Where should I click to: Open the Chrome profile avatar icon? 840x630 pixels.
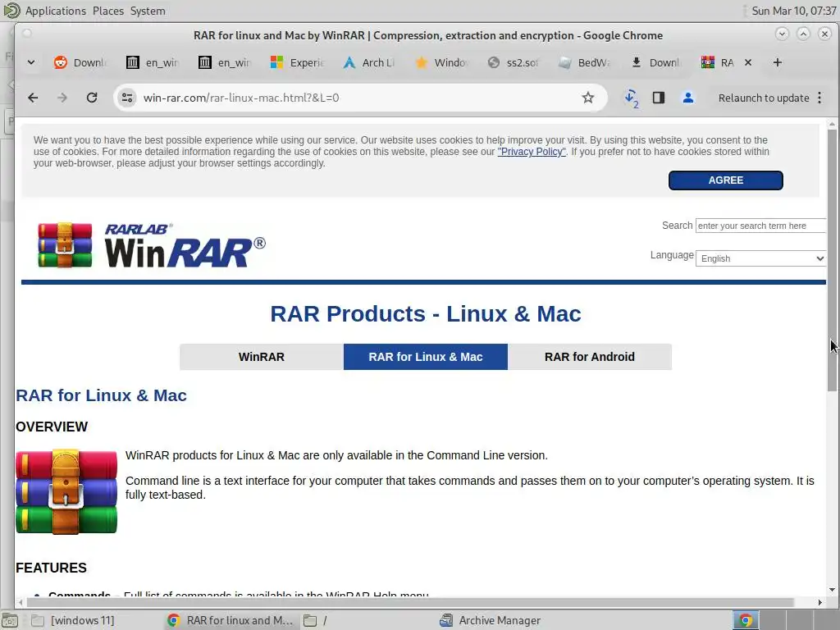[x=688, y=98]
